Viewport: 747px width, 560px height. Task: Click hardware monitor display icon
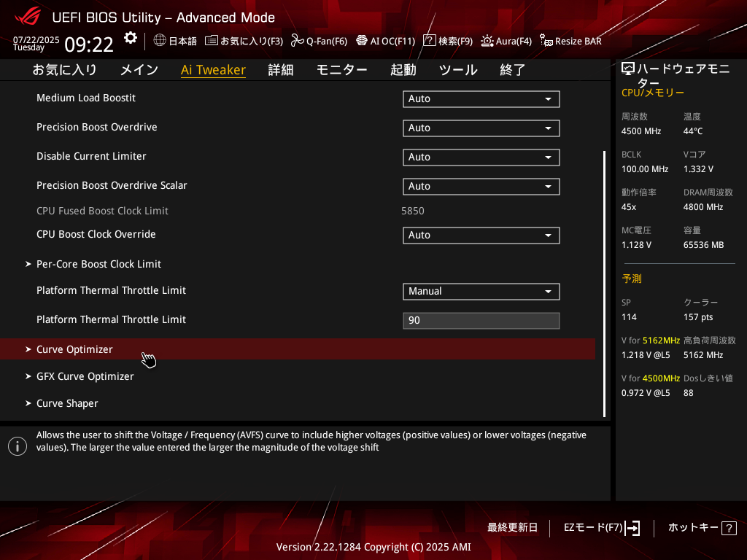click(x=628, y=69)
